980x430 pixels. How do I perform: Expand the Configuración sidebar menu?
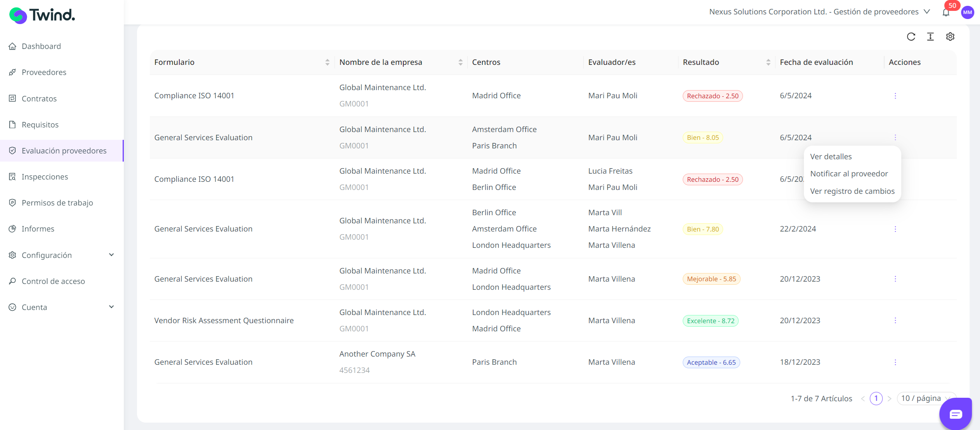pyautogui.click(x=62, y=255)
